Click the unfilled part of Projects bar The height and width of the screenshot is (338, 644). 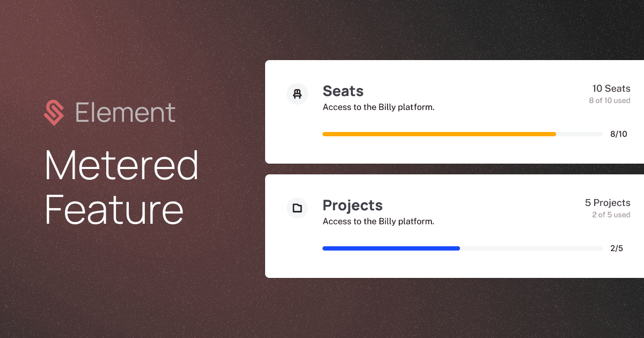click(x=531, y=248)
